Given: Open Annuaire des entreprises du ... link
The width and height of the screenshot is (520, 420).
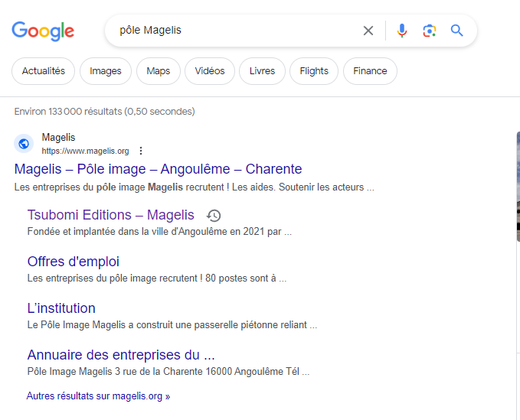Looking at the screenshot, I should pyautogui.click(x=121, y=355).
